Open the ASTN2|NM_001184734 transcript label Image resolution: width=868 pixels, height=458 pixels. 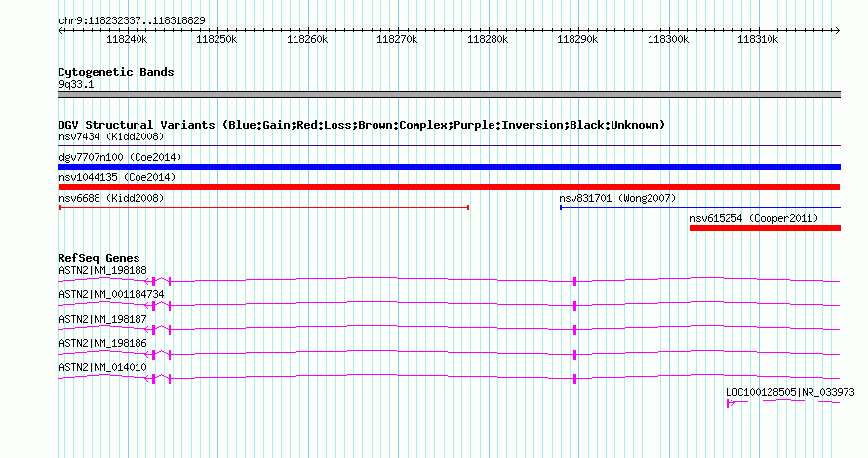(x=111, y=295)
